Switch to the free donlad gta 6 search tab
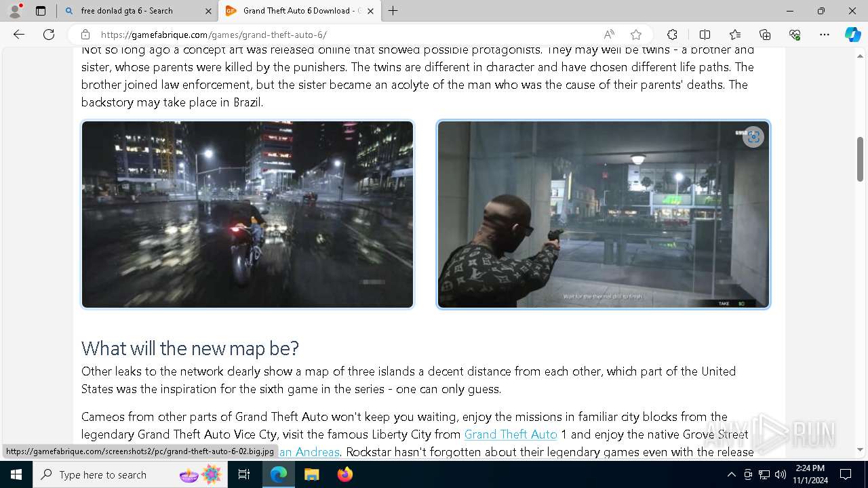 [126, 11]
